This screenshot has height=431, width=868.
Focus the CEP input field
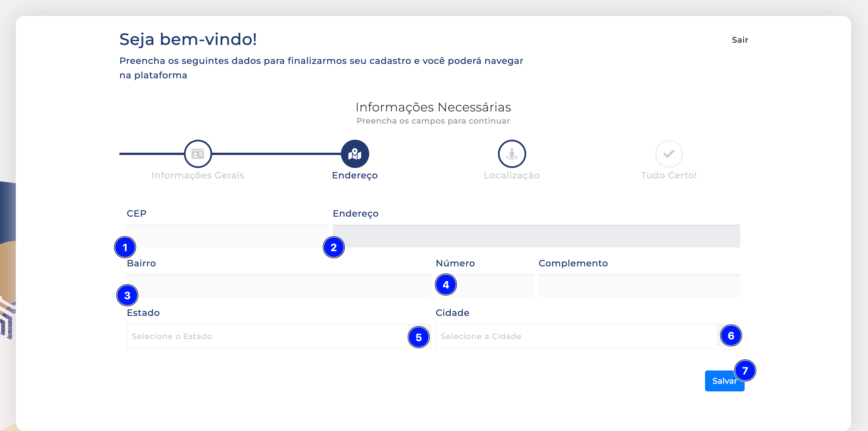(x=227, y=236)
